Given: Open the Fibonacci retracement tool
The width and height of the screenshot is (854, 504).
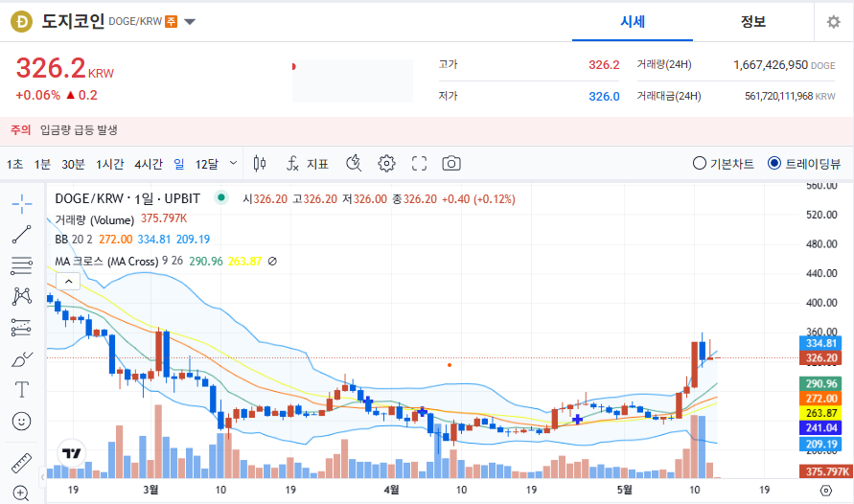Looking at the screenshot, I should coord(22,265).
